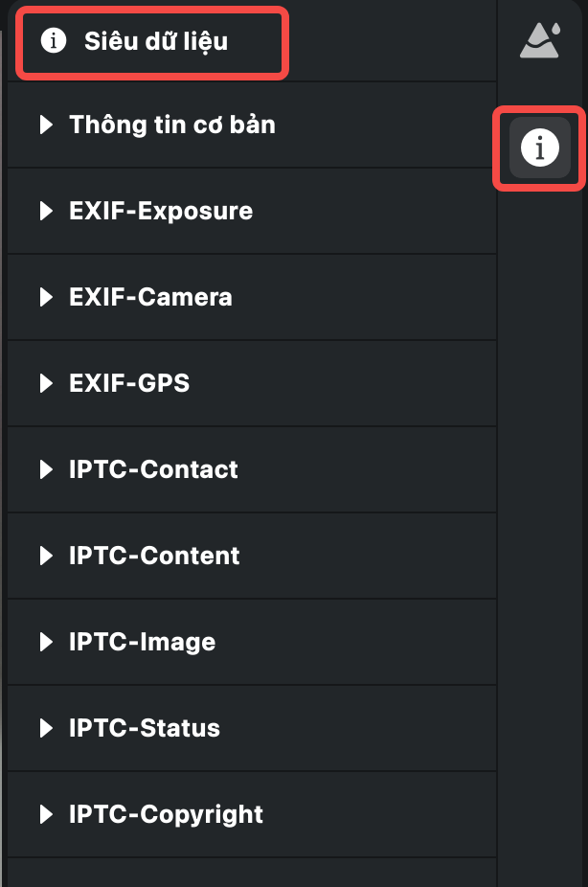This screenshot has width=588, height=887.
Task: Open the IPTC-Image heading label
Action: [143, 643]
